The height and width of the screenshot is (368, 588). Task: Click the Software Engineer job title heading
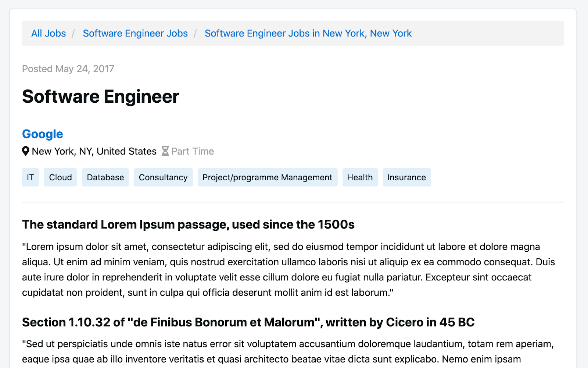100,97
